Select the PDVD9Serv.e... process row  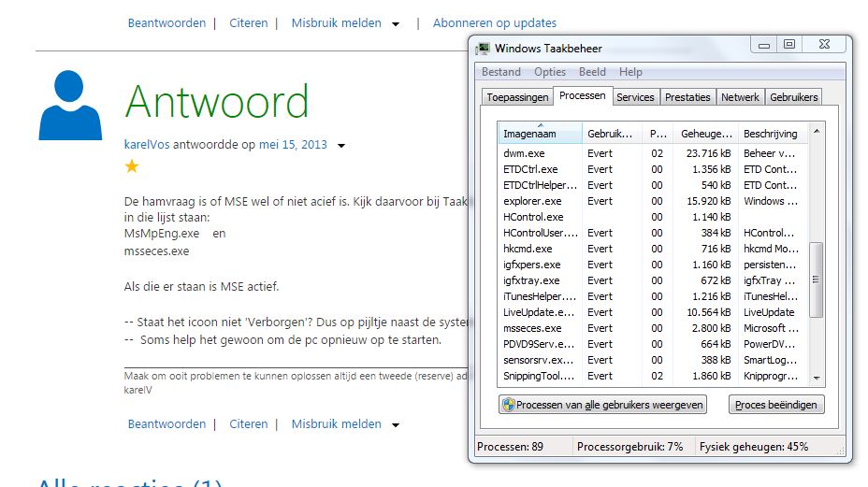(653, 344)
